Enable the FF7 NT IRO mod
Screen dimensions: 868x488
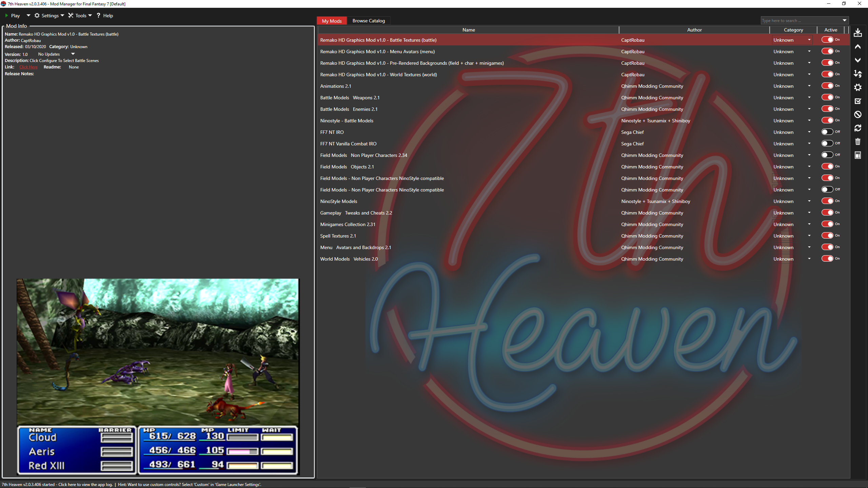[x=827, y=132]
